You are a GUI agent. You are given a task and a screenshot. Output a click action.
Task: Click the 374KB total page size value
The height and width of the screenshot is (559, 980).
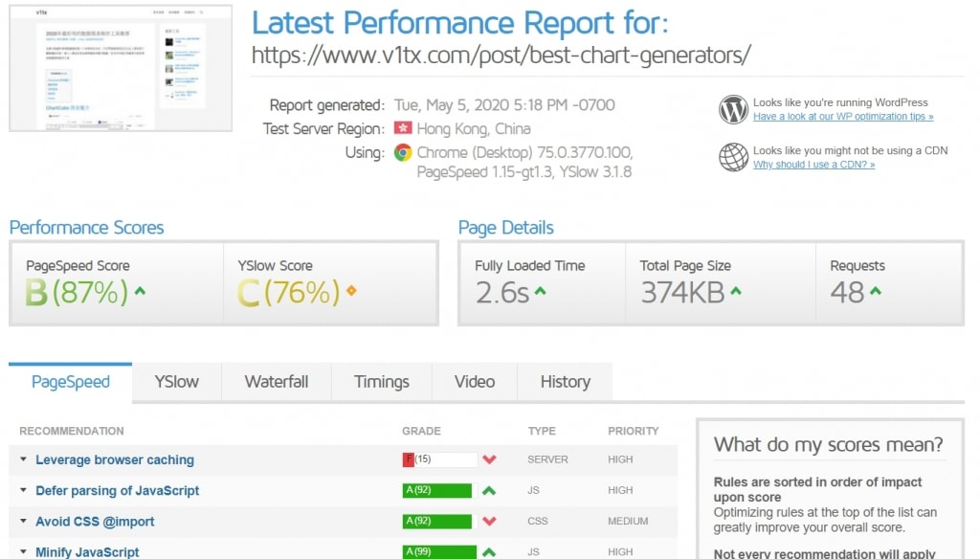click(682, 293)
